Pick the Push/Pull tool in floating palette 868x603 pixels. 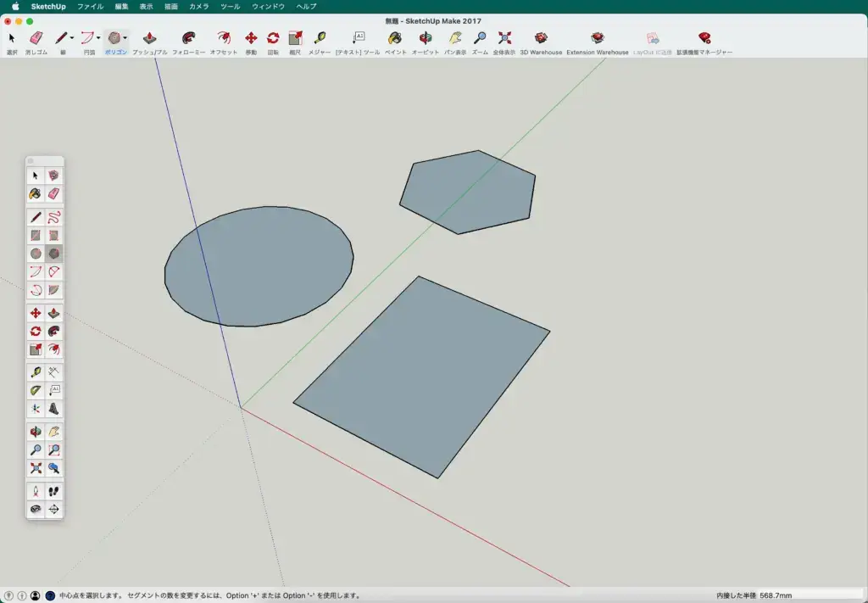(53, 314)
